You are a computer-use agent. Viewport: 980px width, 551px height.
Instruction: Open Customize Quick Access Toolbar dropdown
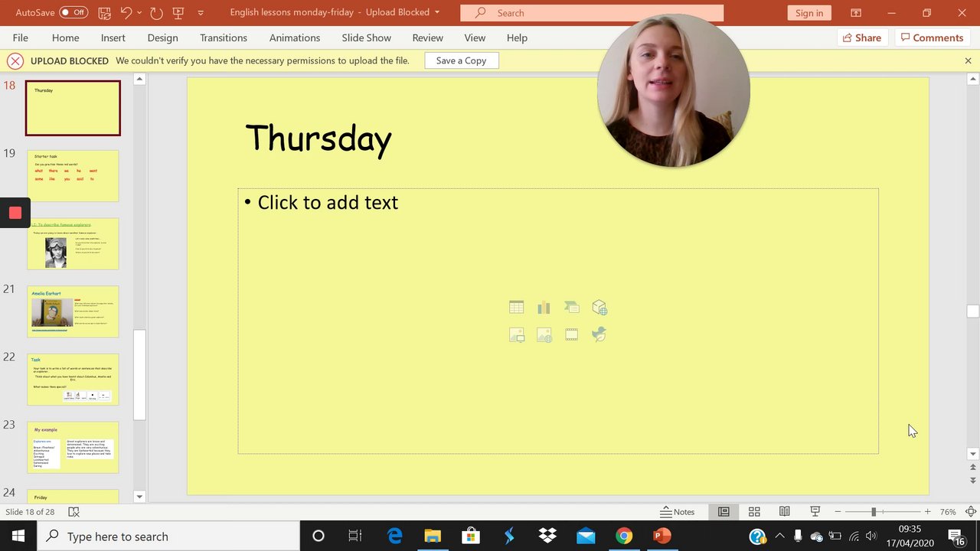(x=201, y=13)
